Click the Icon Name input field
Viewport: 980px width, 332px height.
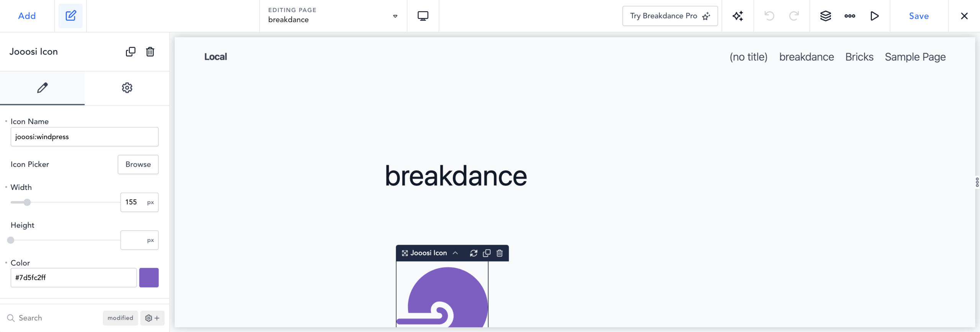click(x=85, y=137)
